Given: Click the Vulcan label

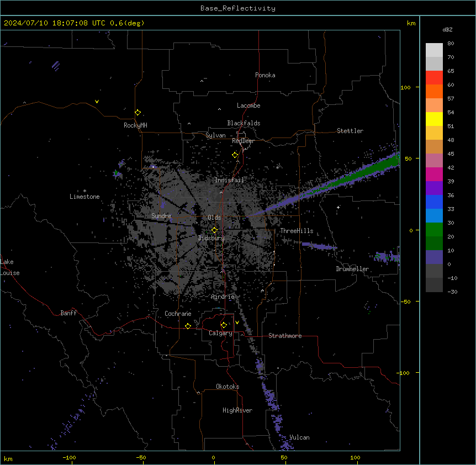Looking at the screenshot, I should [299, 437].
